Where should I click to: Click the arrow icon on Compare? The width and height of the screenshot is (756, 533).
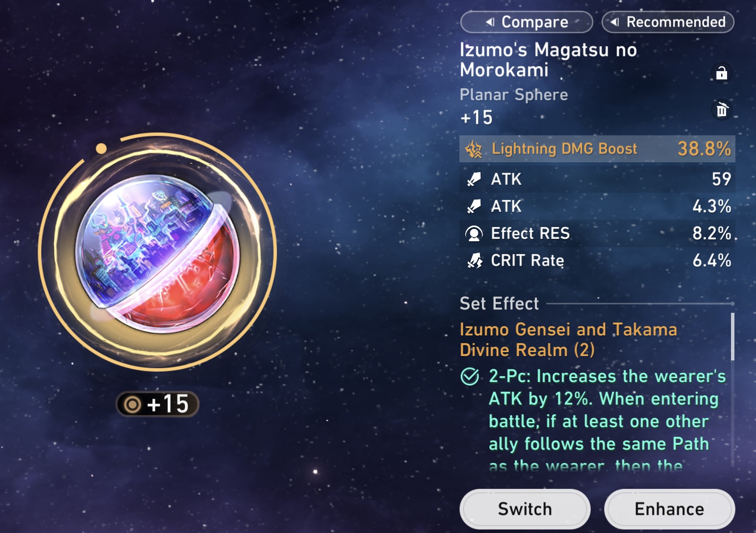point(490,22)
